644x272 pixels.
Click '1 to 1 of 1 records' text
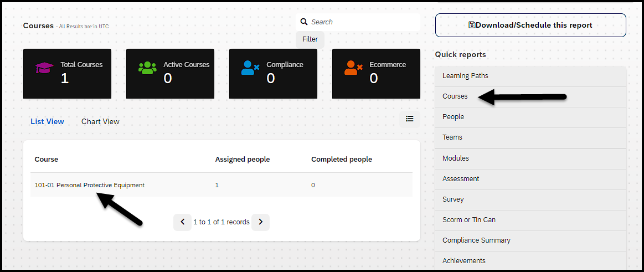[x=221, y=222]
